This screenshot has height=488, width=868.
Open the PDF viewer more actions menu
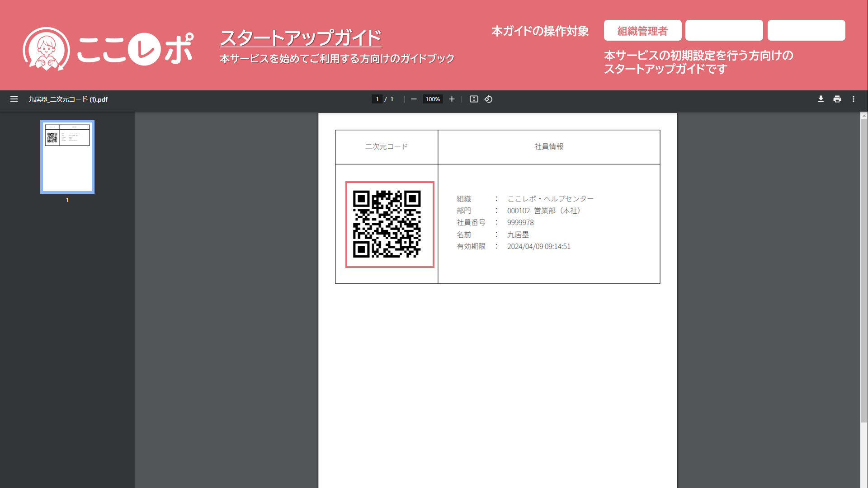click(854, 99)
